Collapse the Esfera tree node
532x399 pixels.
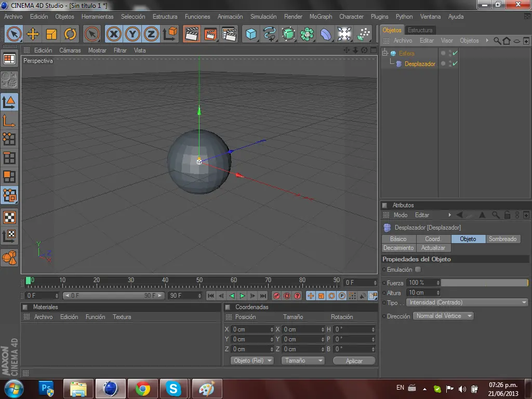pyautogui.click(x=385, y=54)
